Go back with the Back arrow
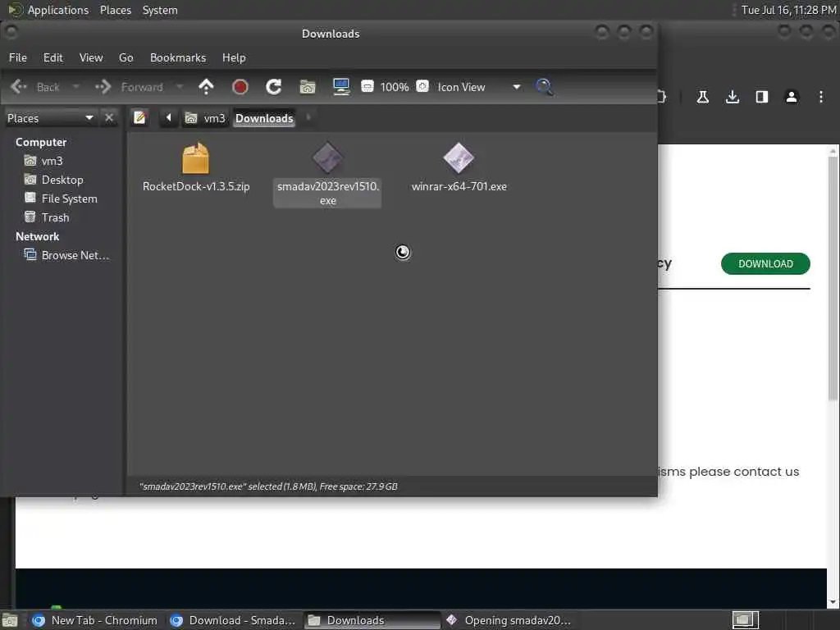 [34, 87]
